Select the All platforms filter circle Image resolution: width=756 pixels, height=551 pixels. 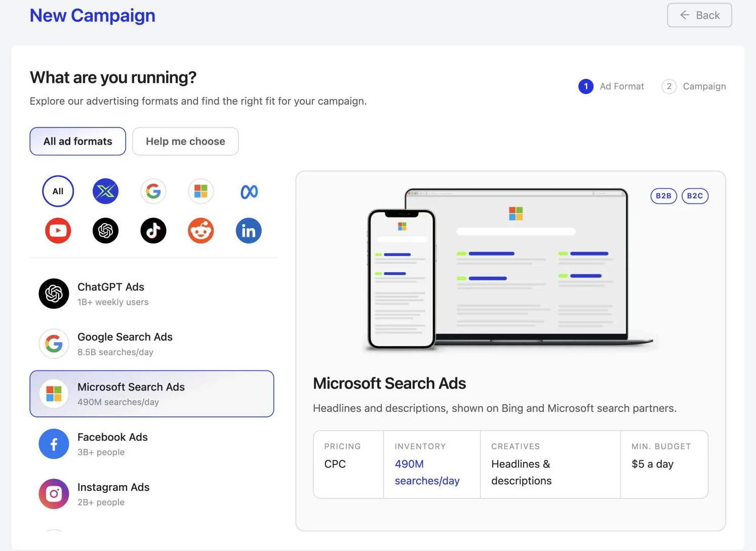58,191
